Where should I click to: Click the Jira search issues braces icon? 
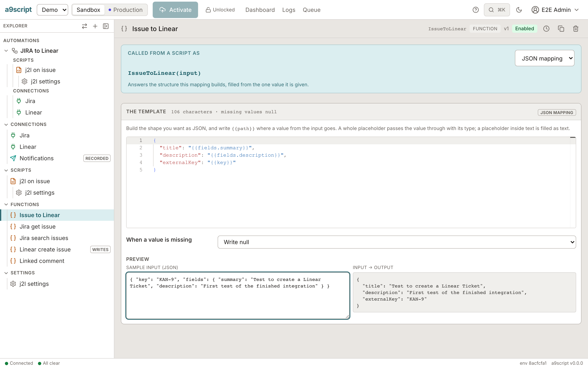tap(13, 238)
